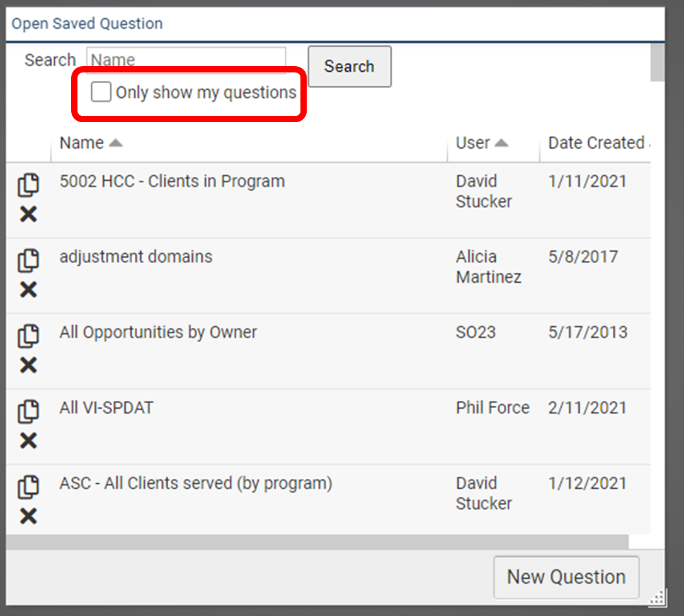Open All Opportunities by Owner
Viewport: 684px width, 616px height.
158,333
